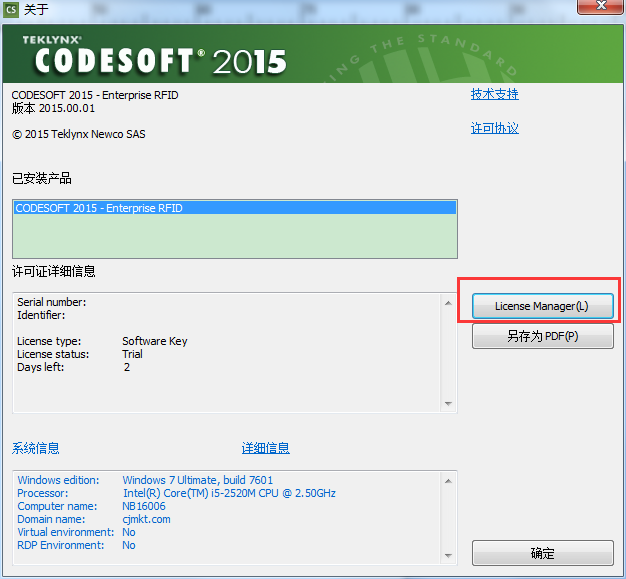Click '© 2015 Teklynx Newco SAS' copyright text
The image size is (626, 579).
(x=79, y=134)
